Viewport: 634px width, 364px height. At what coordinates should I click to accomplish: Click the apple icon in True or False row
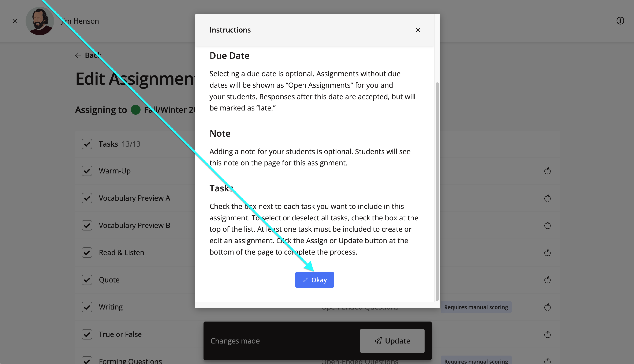point(547,334)
